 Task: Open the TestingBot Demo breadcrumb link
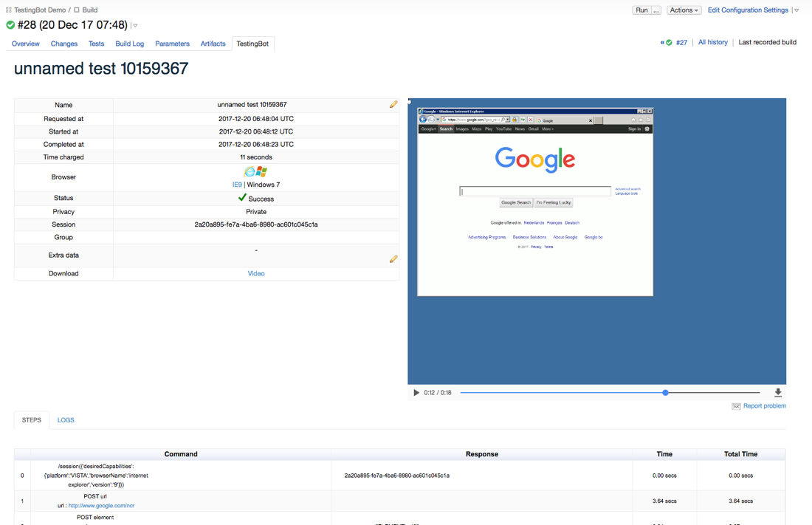(x=40, y=10)
